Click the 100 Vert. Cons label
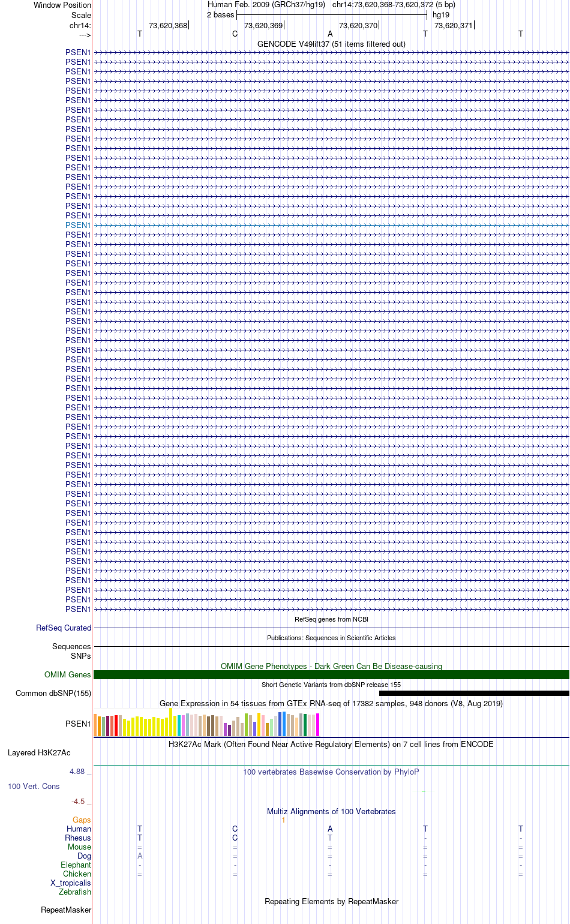Screen dimensions: 570x924 (34, 786)
